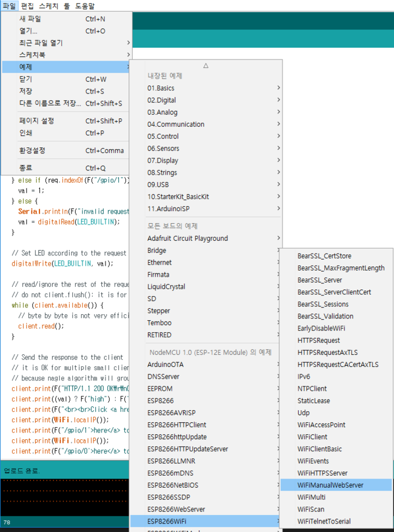Image resolution: width=394 pixels, height=532 pixels.
Task: Load WiFiScan example
Action: [x=336, y=510]
